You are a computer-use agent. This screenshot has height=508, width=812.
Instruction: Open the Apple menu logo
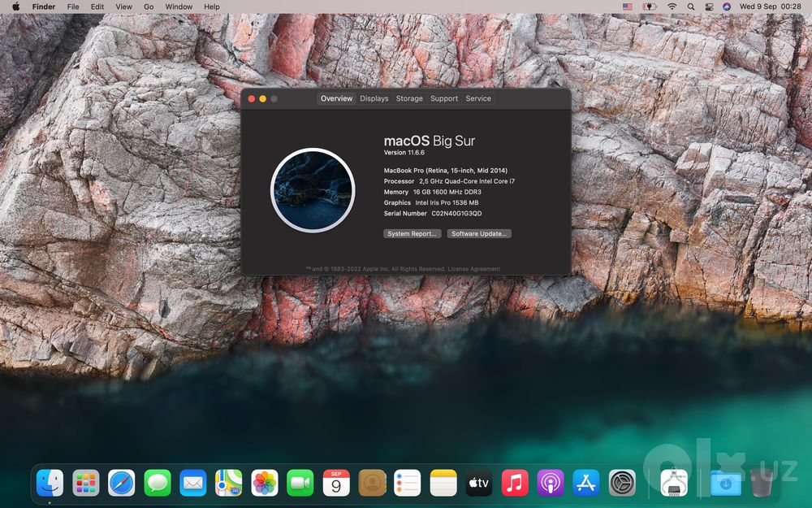[x=15, y=7]
